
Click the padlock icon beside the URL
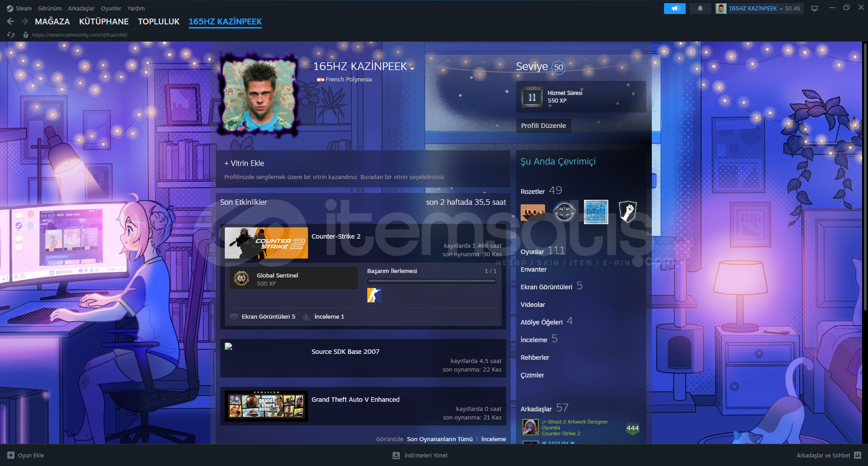click(x=26, y=35)
